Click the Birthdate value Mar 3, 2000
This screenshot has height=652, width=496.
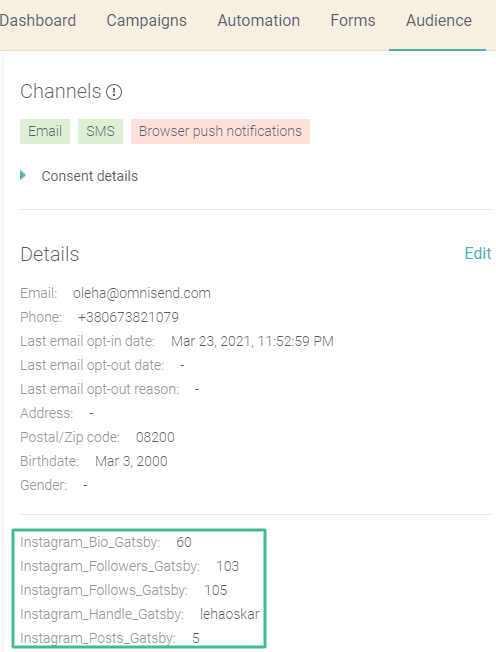pyautogui.click(x=131, y=461)
